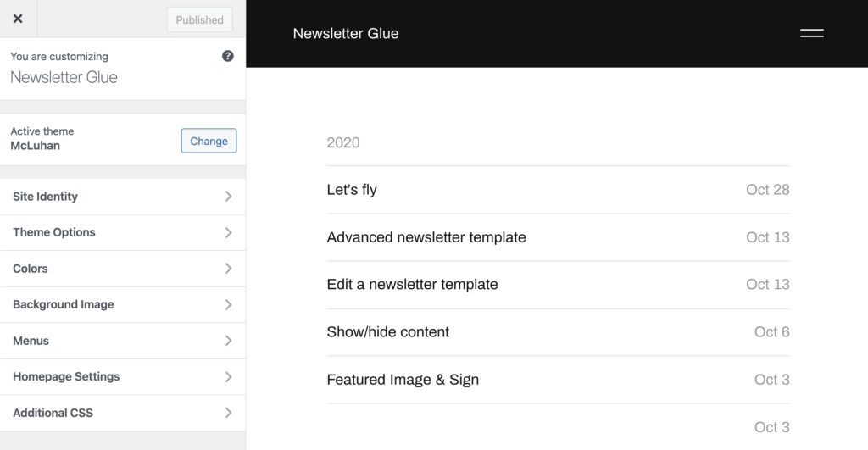This screenshot has width=868, height=450.
Task: Click the Published button
Action: [x=200, y=19]
